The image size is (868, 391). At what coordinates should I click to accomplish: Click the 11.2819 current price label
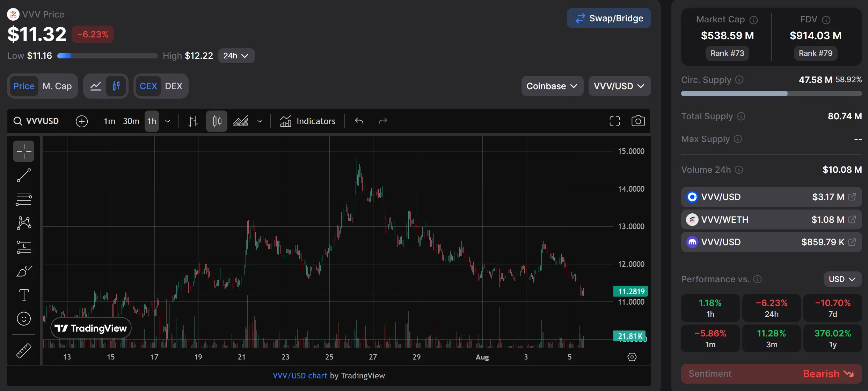point(631,291)
